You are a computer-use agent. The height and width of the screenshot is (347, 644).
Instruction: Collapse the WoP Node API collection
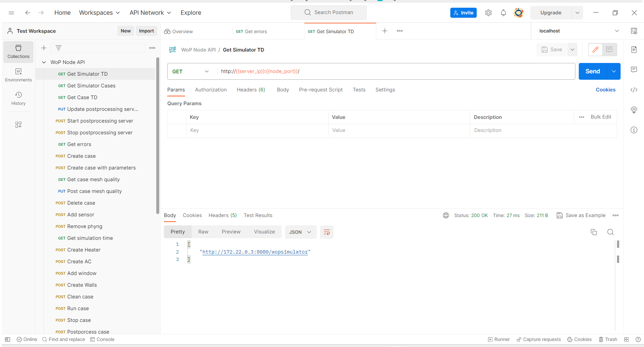coord(44,62)
